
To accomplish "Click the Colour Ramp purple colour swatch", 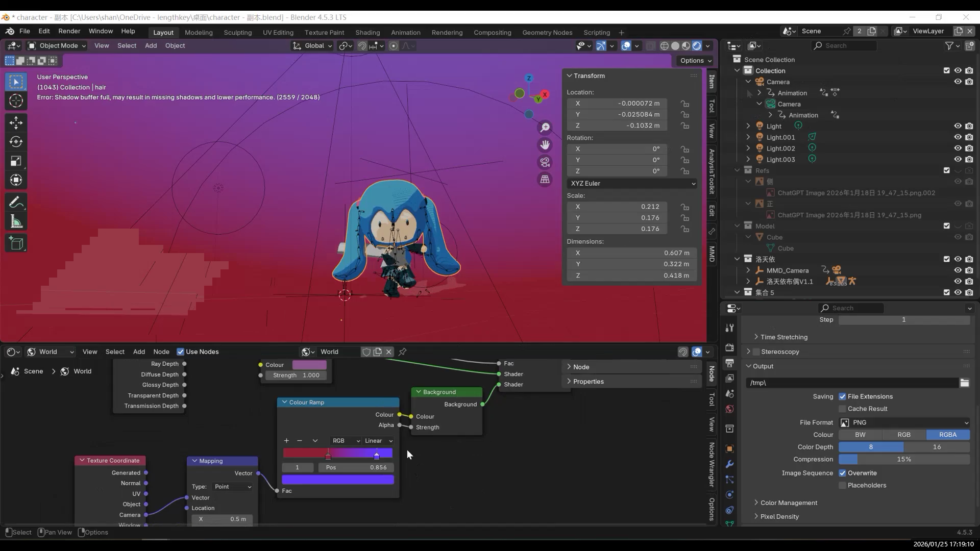I will 338,480.
